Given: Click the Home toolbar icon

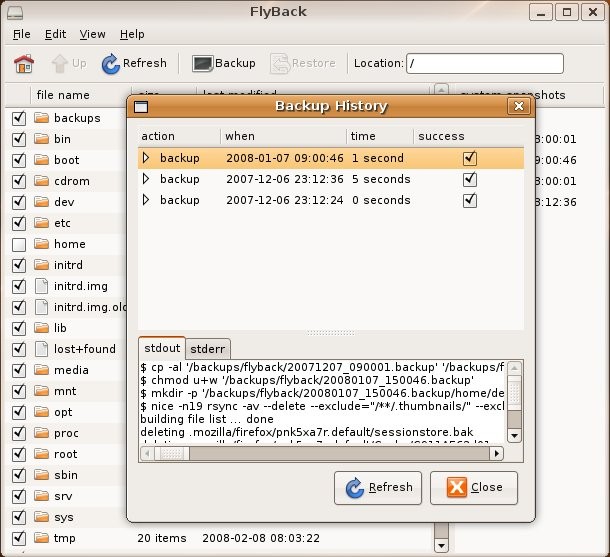Looking at the screenshot, I should [24, 63].
